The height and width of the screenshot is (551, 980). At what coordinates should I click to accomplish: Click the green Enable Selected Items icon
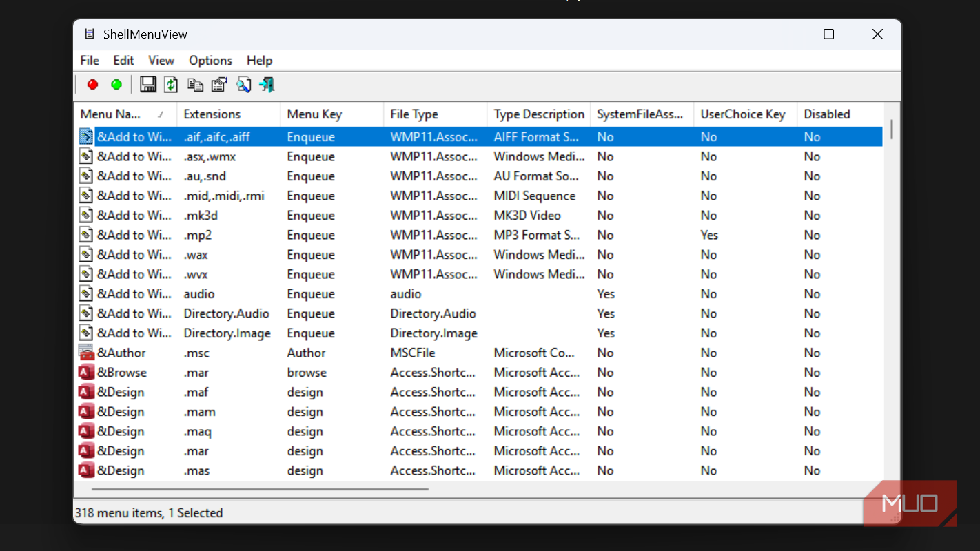pyautogui.click(x=116, y=85)
